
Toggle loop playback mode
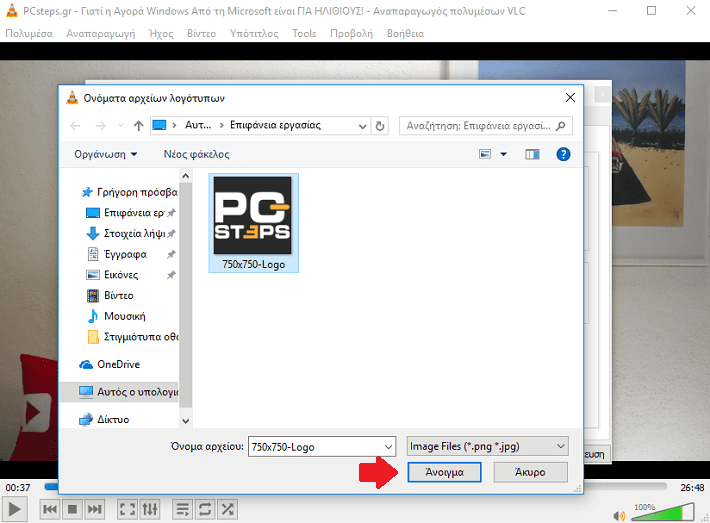coord(205,509)
